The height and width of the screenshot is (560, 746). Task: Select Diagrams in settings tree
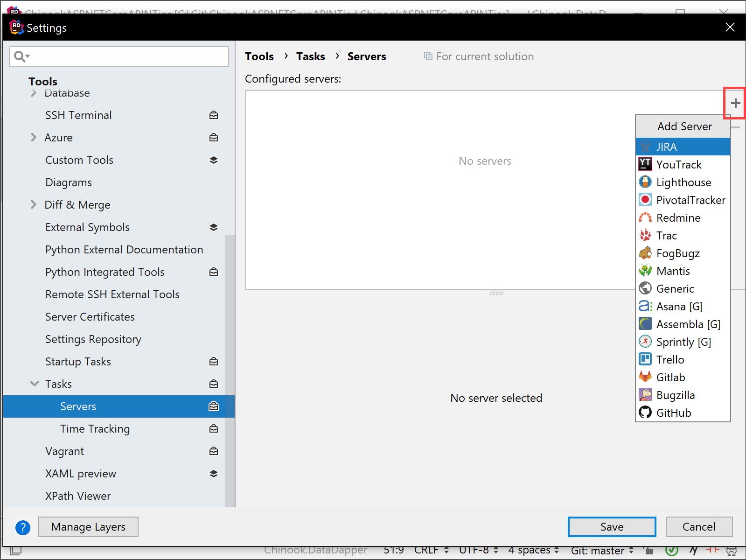pyautogui.click(x=69, y=182)
